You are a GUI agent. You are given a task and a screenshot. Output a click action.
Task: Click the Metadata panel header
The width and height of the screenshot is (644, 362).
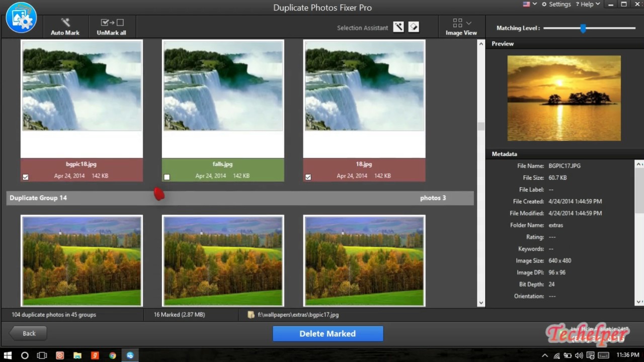pos(565,154)
